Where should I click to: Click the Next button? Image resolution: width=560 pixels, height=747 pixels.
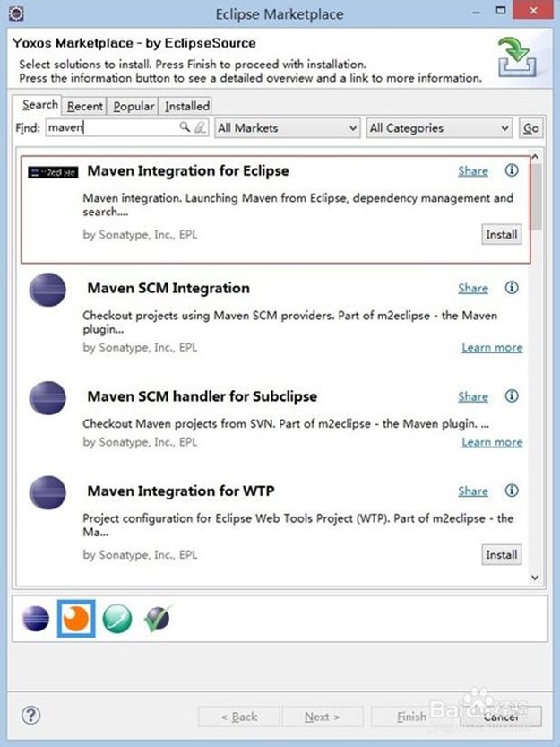323,717
